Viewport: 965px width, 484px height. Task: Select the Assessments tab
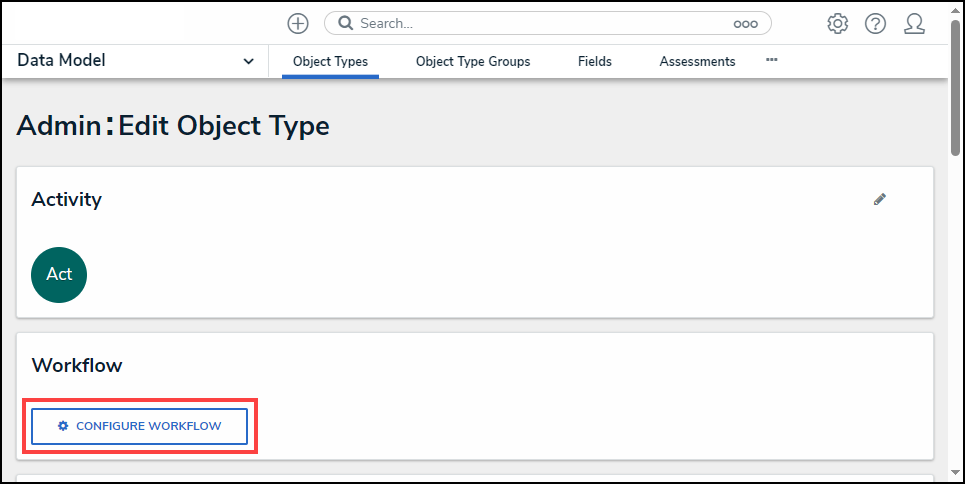tap(697, 62)
